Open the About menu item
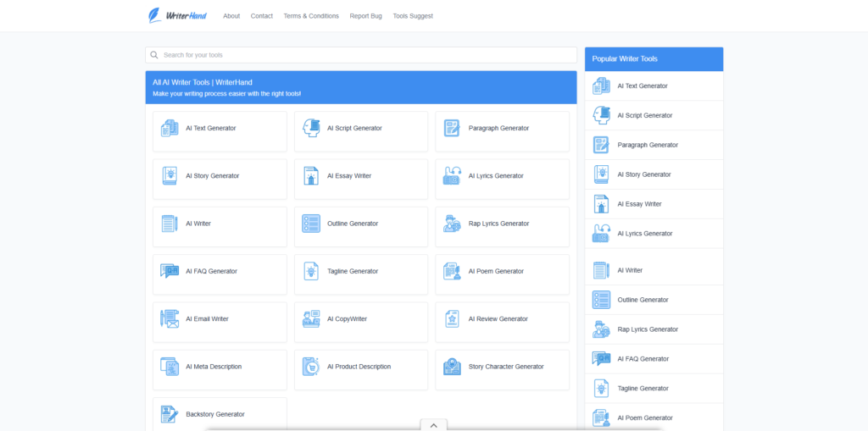868x431 pixels. (231, 16)
